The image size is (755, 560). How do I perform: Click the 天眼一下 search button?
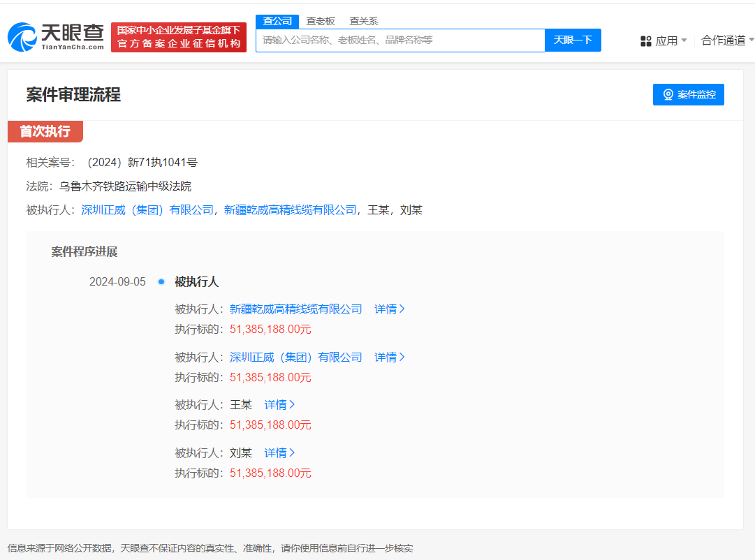(573, 40)
